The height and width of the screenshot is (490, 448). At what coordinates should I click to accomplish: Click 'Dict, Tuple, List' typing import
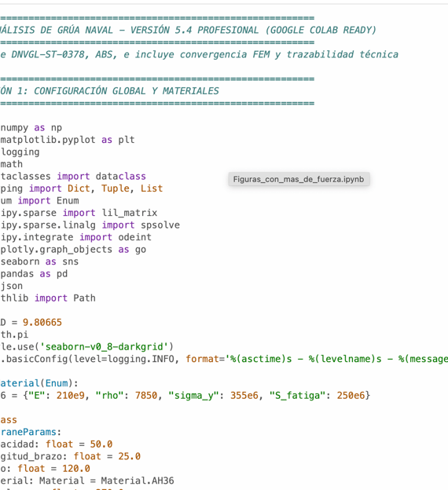pos(115,188)
